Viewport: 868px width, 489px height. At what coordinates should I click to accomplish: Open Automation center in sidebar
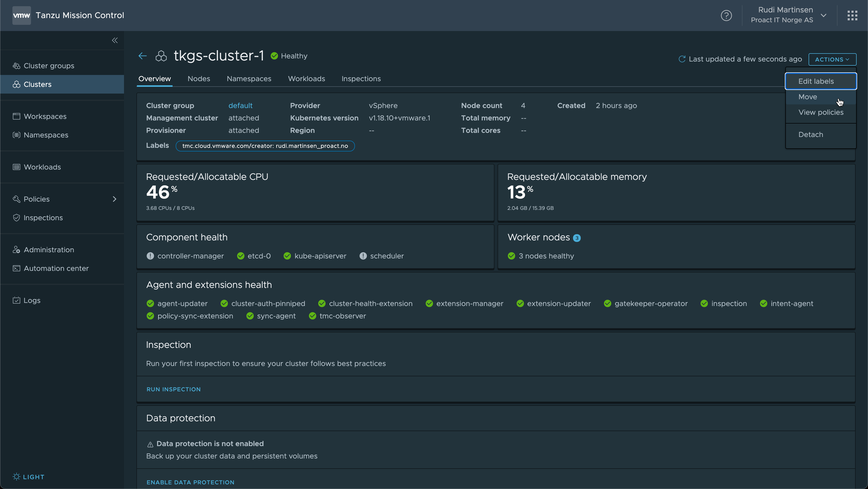click(x=62, y=268)
